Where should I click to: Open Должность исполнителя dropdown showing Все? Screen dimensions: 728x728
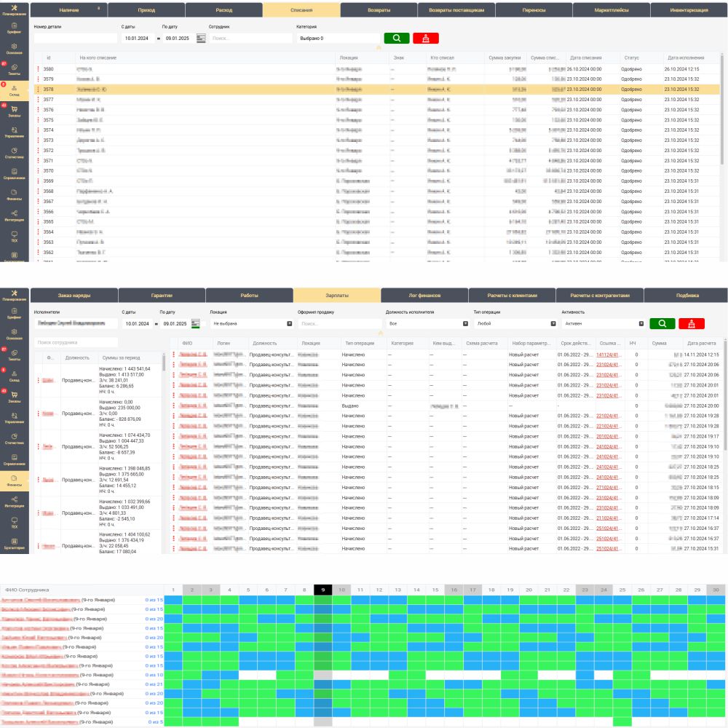click(x=427, y=323)
